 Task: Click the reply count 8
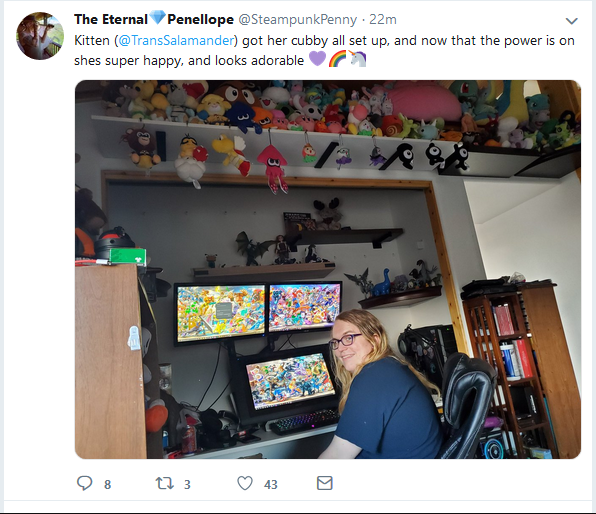click(x=108, y=484)
